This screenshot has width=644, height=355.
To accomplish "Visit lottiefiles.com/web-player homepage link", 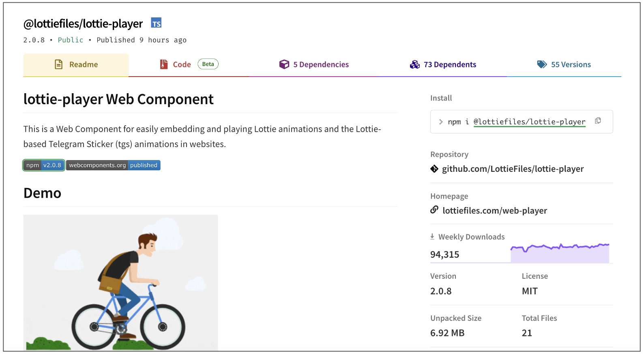I will tap(495, 211).
